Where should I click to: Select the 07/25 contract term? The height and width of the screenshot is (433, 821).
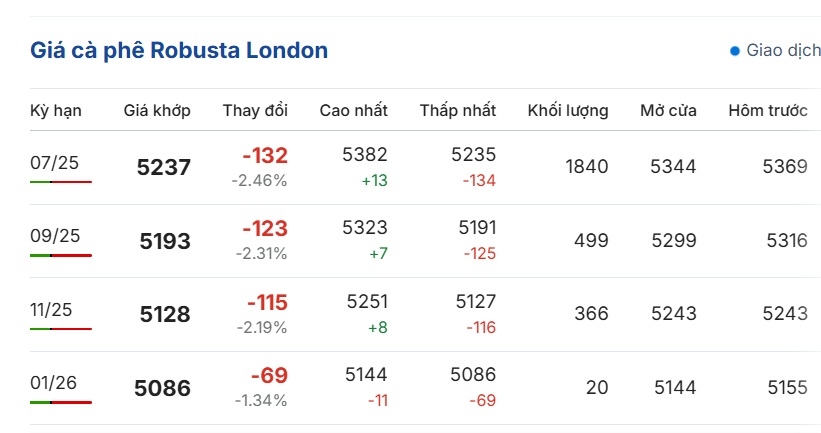54,163
